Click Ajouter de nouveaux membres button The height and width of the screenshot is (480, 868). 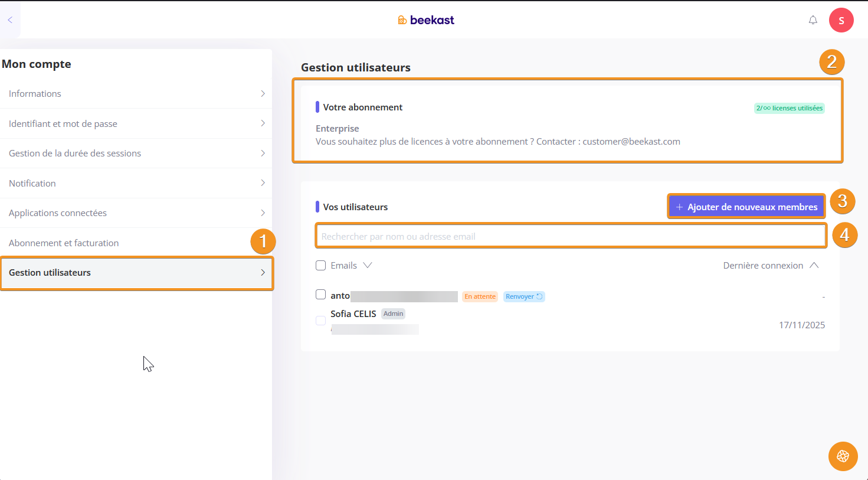pos(746,207)
